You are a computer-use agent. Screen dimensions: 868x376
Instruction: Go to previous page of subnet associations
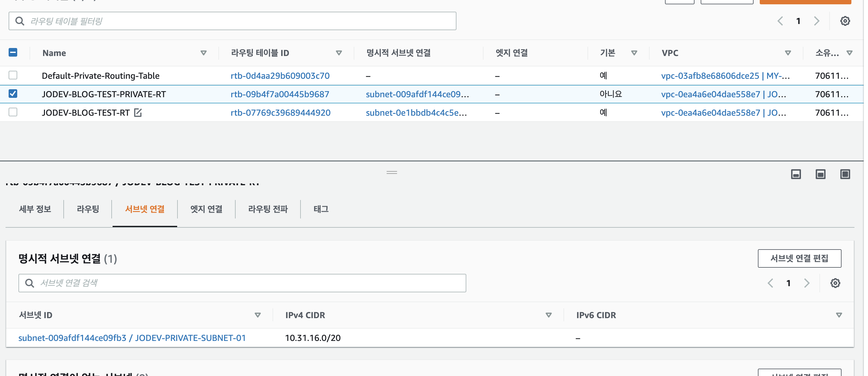[x=770, y=283]
